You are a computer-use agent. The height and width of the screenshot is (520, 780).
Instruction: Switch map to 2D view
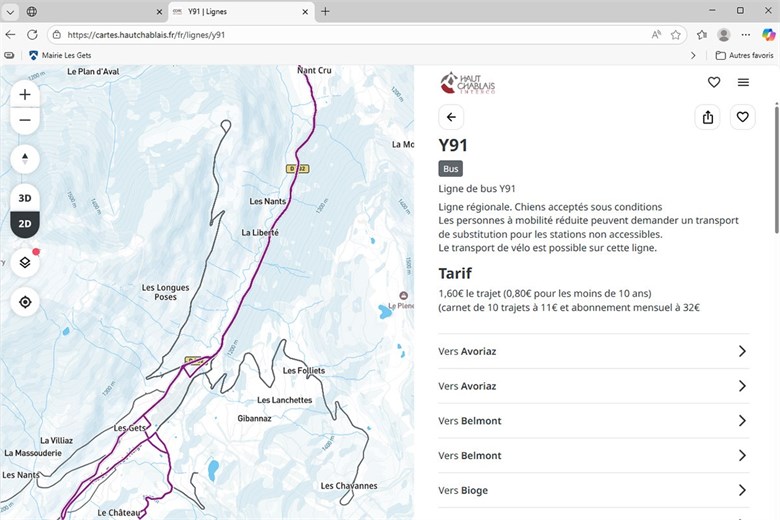tap(25, 223)
